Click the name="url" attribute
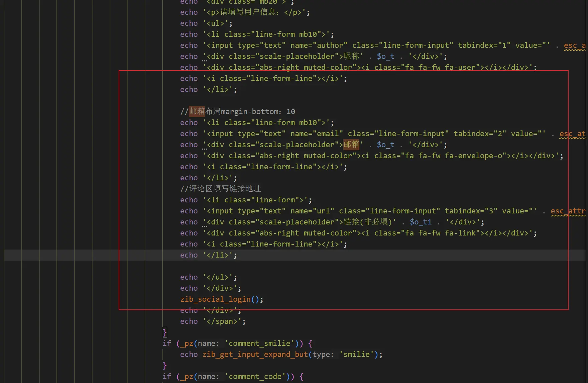Screen dimensions: 588x383 tap(312, 211)
